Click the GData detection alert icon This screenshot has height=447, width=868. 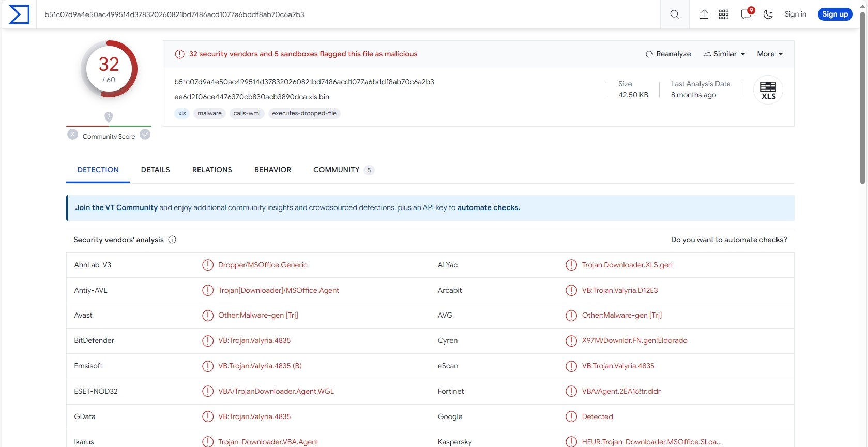tap(208, 416)
